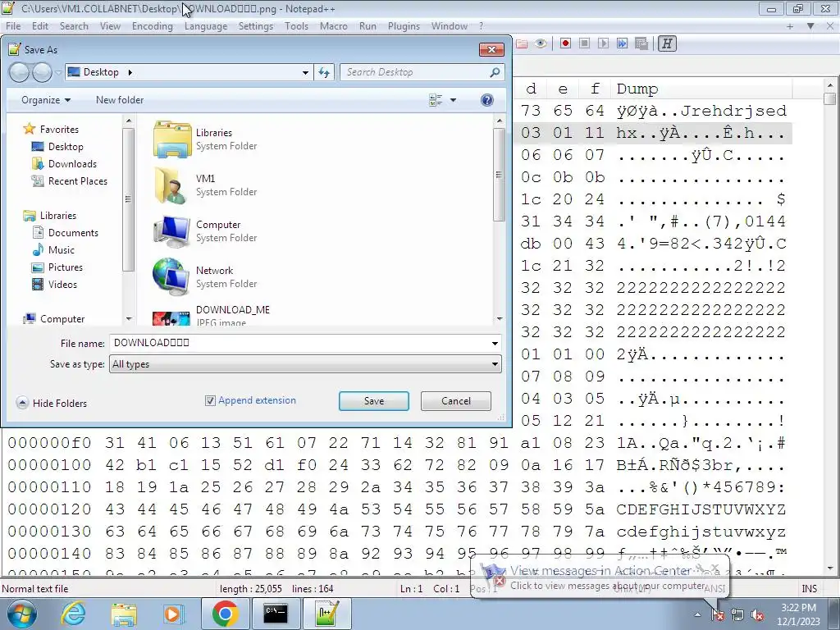The image size is (840, 630).
Task: Open the Encoding menu
Action: click(x=152, y=25)
